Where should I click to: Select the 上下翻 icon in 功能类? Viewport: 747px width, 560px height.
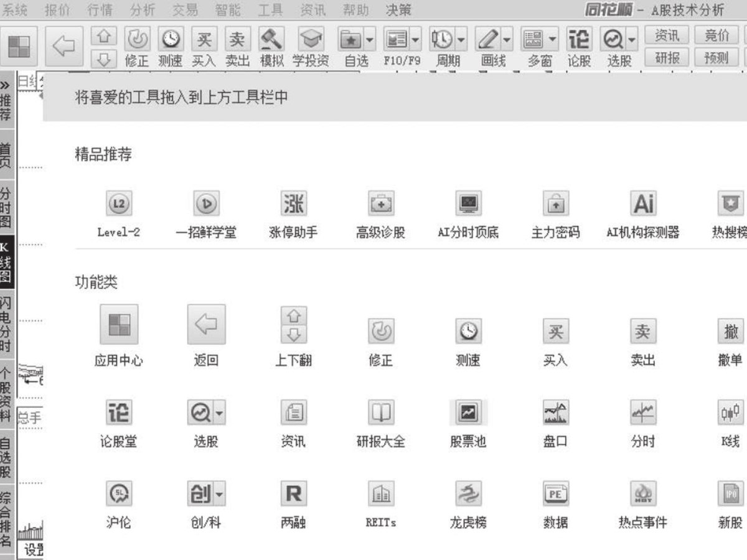[294, 324]
